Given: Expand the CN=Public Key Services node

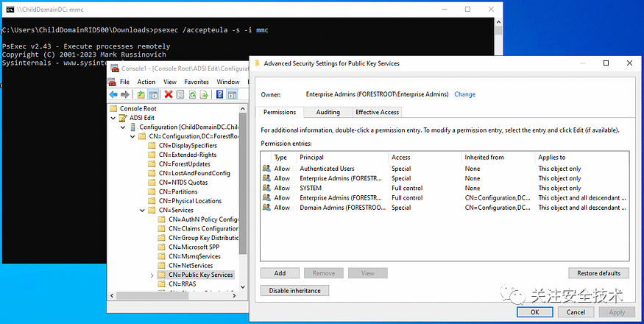Looking at the screenshot, I should pos(152,275).
